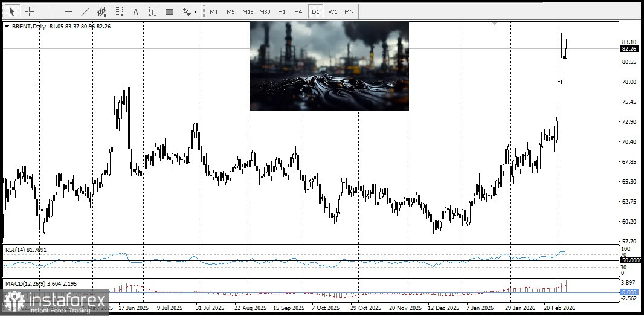Expand the BRENT,Daily chart title triangle
Viewport: 644px width, 316px height.
pyautogui.click(x=7, y=27)
